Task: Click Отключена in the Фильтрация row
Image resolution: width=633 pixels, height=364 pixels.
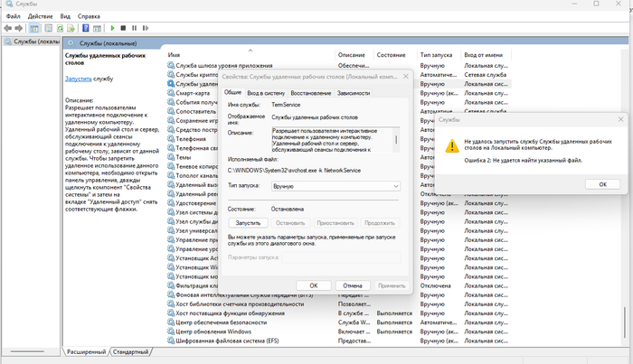Action: point(435,285)
